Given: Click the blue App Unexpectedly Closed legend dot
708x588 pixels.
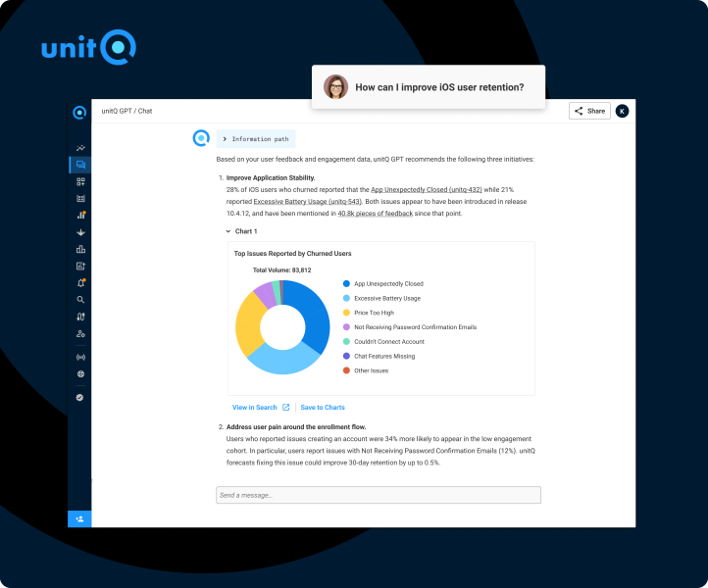Looking at the screenshot, I should pos(346,283).
